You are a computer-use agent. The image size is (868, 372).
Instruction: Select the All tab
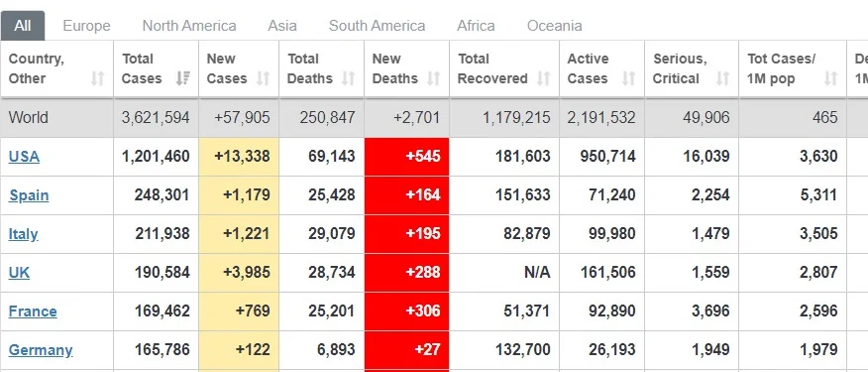(x=23, y=26)
